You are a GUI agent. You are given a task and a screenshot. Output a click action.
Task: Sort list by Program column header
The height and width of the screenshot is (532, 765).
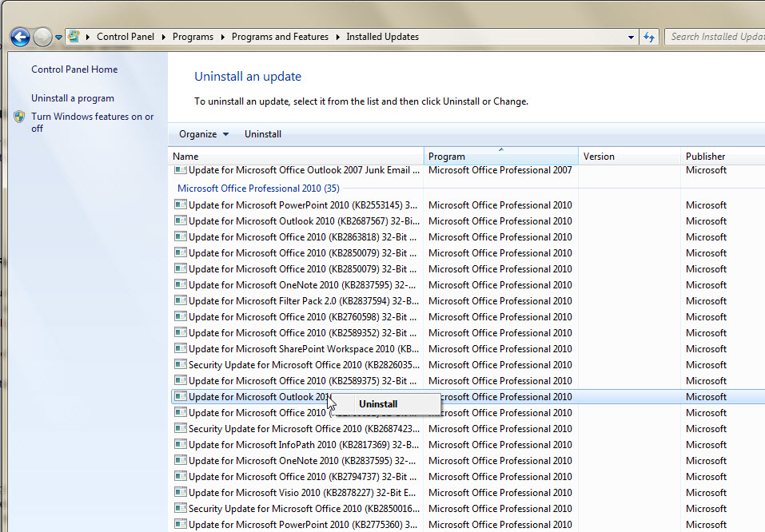coord(500,157)
